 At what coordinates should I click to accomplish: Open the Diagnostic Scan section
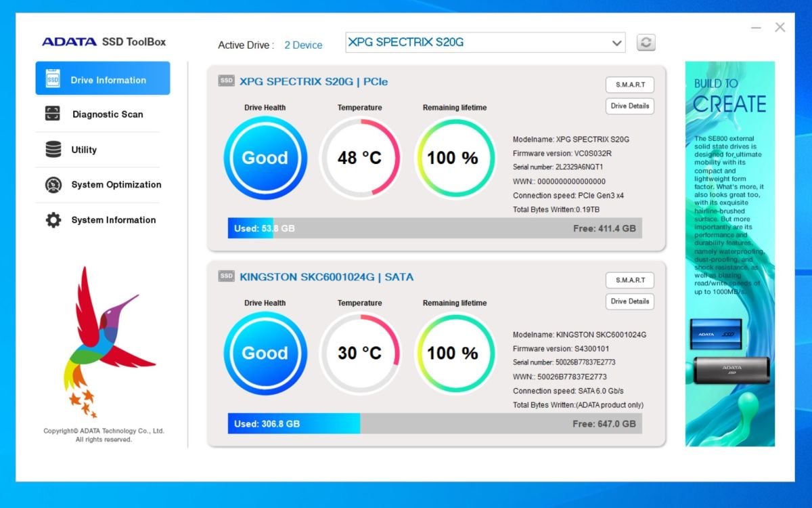point(108,114)
